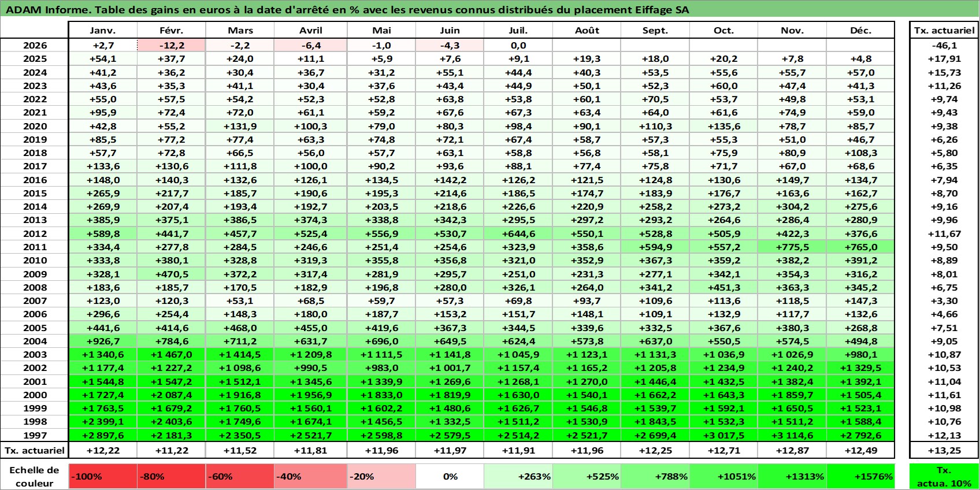Click the 2011 November cell +775,5
Screen dimensions: 980x490
[792, 247]
